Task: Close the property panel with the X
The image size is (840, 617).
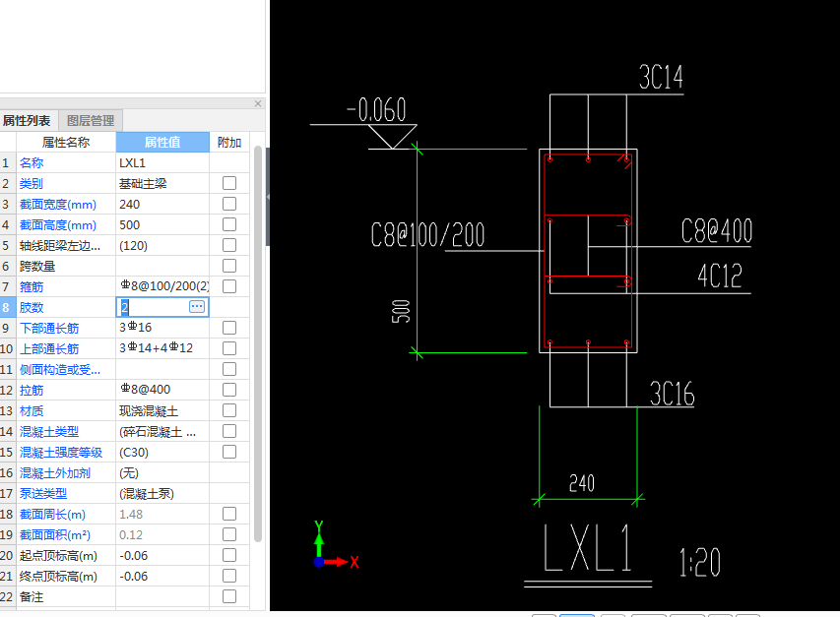Action: (x=258, y=103)
